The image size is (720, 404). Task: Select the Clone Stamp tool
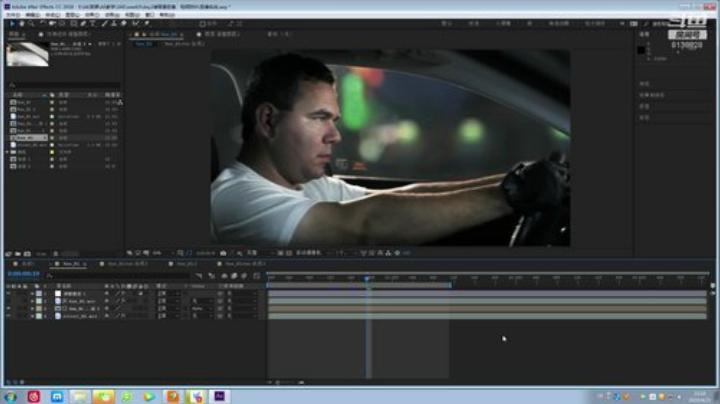pyautogui.click(x=114, y=23)
